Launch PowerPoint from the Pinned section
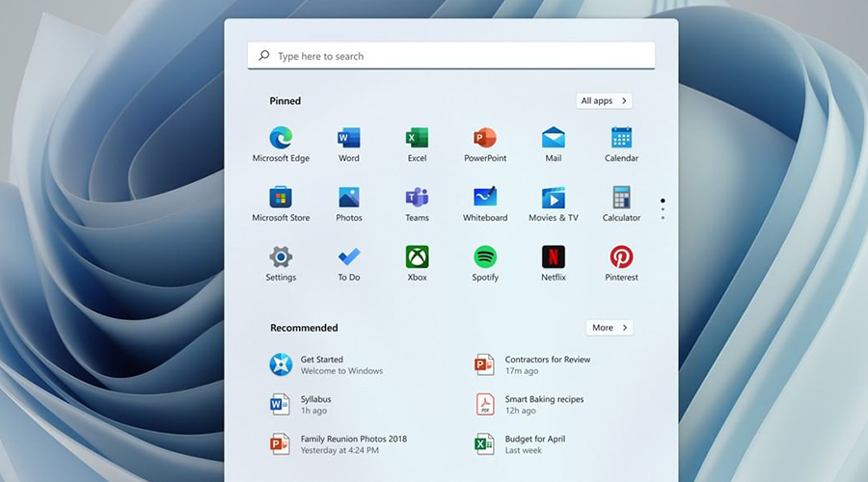The image size is (868, 482). [485, 138]
